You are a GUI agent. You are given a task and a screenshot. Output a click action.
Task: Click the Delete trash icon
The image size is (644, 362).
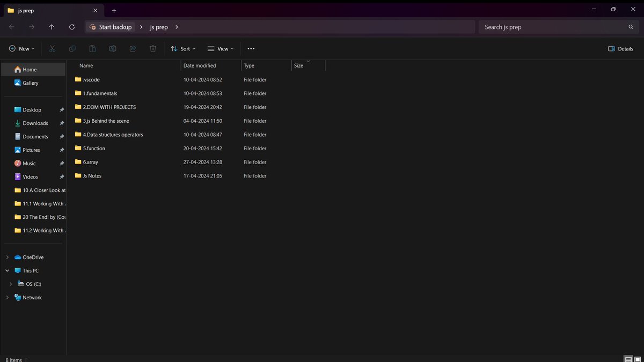pyautogui.click(x=153, y=49)
